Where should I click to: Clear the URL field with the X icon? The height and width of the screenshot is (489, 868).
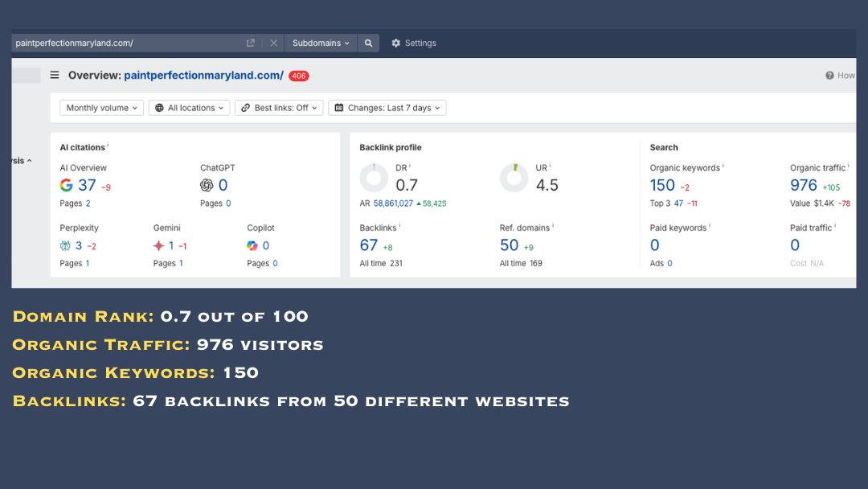273,43
